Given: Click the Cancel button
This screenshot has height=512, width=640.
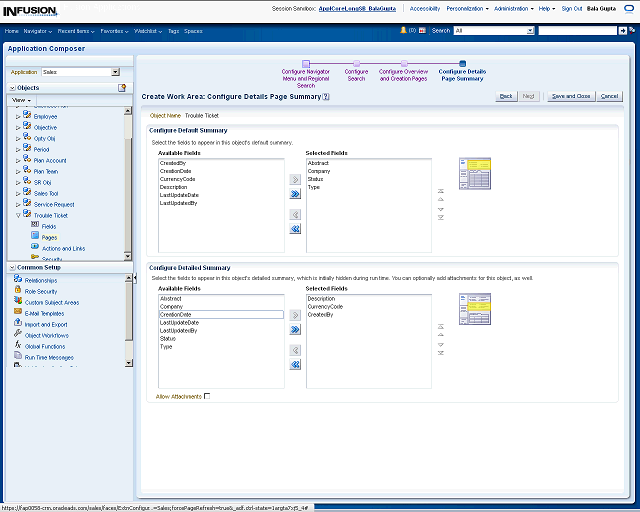Looking at the screenshot, I should pos(609,96).
